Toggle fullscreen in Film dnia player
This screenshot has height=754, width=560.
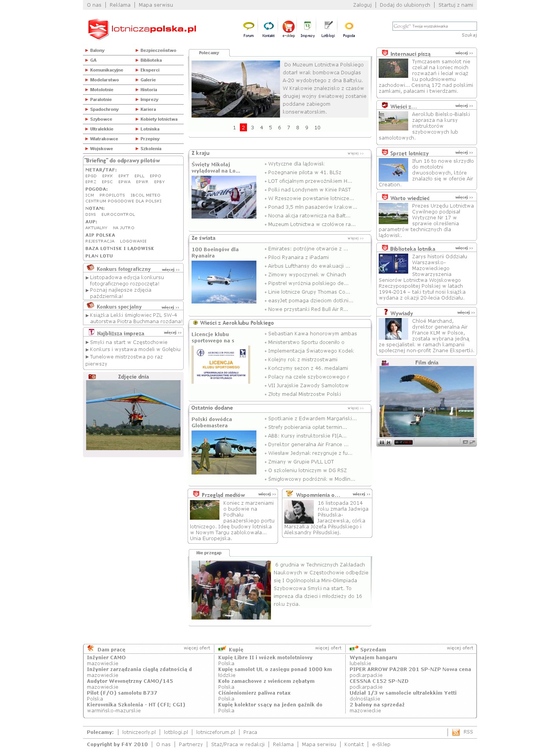click(472, 442)
